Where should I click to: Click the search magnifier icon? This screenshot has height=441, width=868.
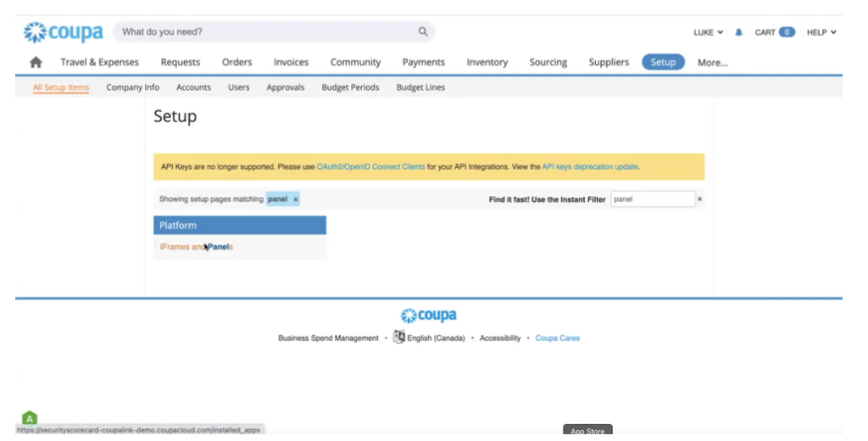423,31
